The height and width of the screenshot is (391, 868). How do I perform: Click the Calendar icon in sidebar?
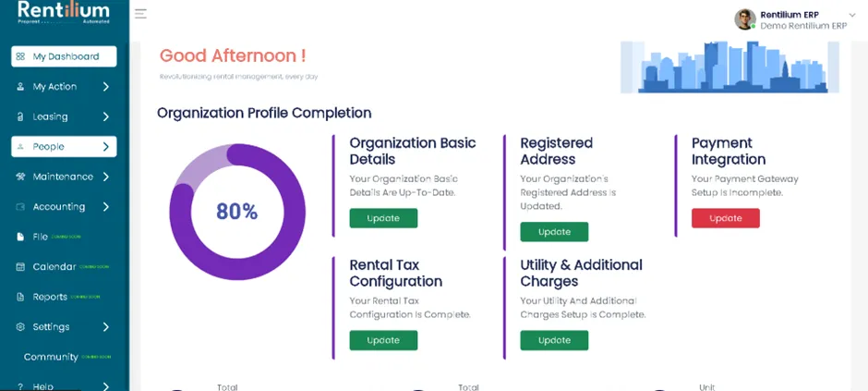20,267
